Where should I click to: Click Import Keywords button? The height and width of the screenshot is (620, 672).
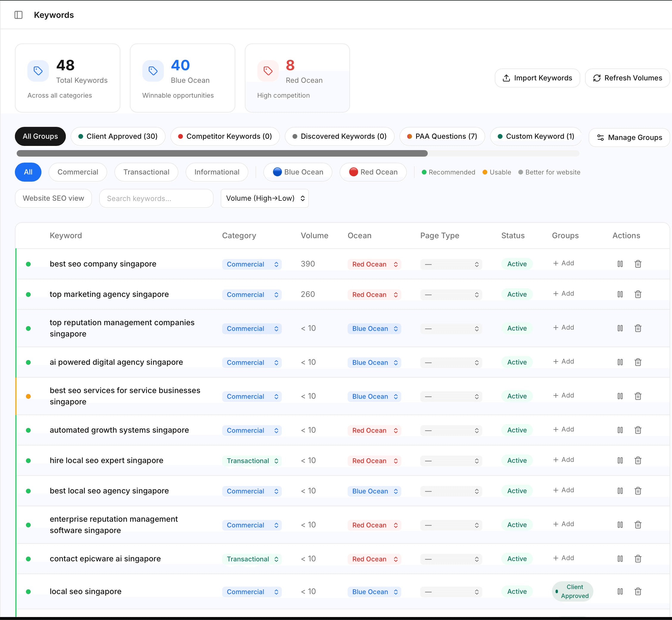[x=537, y=78]
